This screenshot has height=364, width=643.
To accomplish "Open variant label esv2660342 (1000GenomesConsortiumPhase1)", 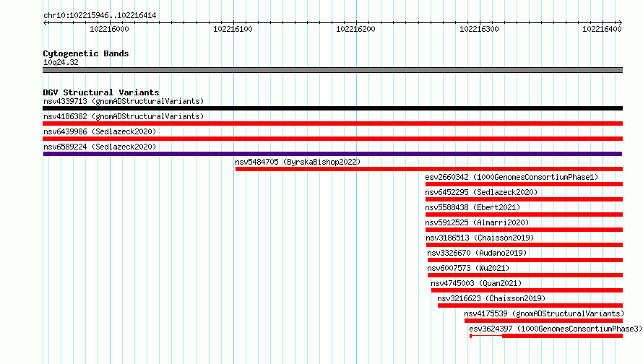I will point(512,177).
